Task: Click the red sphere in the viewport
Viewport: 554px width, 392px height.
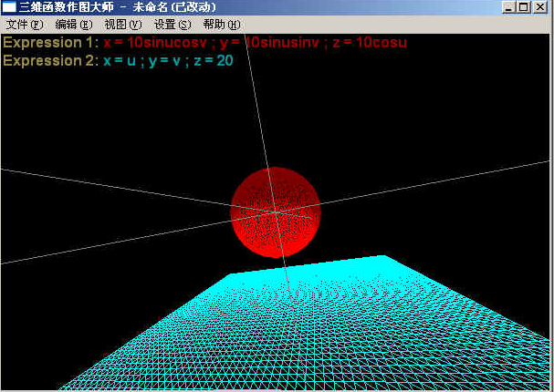Action: (x=276, y=212)
